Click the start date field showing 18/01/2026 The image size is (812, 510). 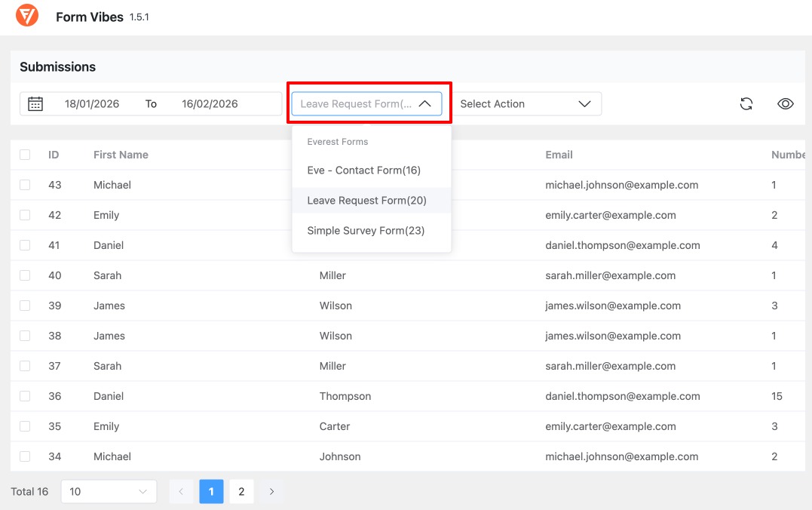tap(90, 103)
